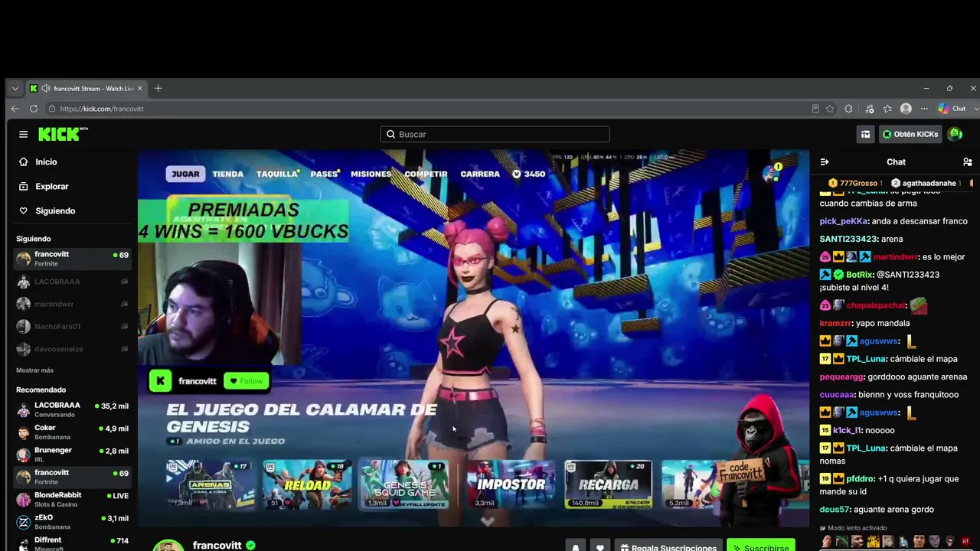980x551 pixels.
Task: Open browser settings ellipsis menu
Action: point(924,109)
